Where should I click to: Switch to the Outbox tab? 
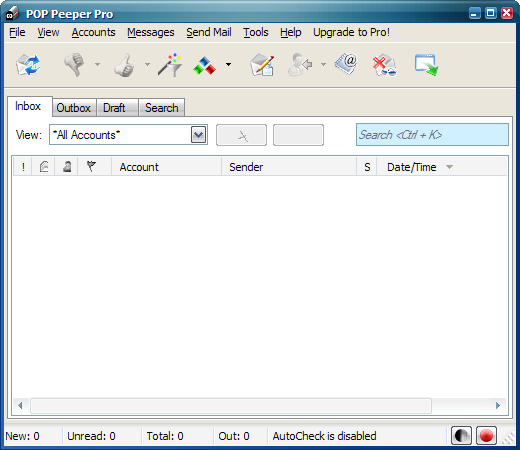click(74, 108)
